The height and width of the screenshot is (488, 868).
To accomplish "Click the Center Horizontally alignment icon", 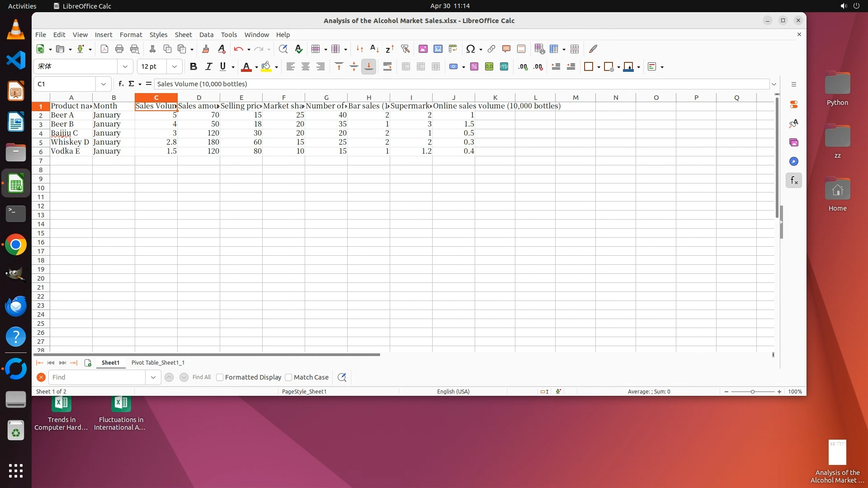I will (x=306, y=66).
